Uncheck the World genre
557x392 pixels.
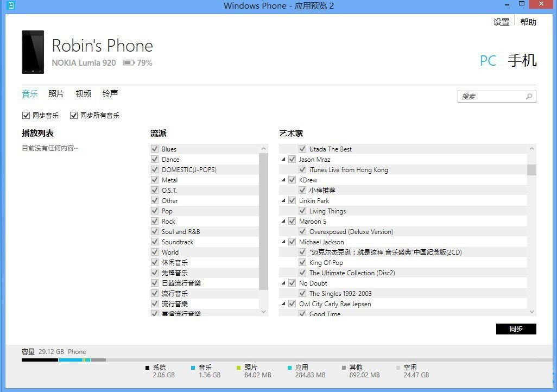coord(155,251)
